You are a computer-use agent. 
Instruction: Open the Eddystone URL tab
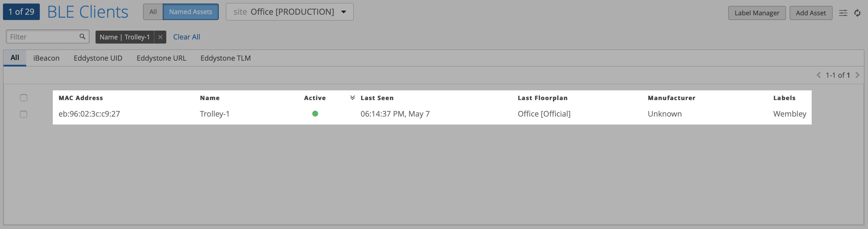pos(161,58)
